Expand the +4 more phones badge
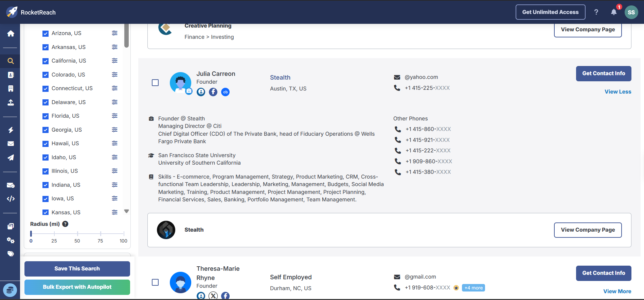Viewport: 644px width, 300px height. point(473,288)
